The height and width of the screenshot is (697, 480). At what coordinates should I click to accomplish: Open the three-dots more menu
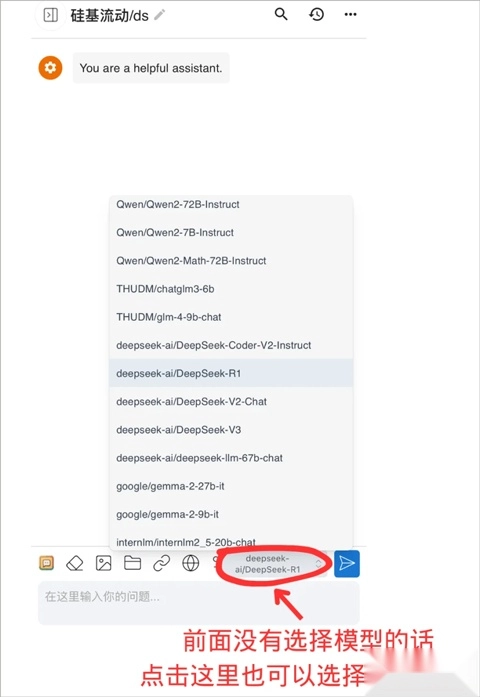click(x=351, y=14)
